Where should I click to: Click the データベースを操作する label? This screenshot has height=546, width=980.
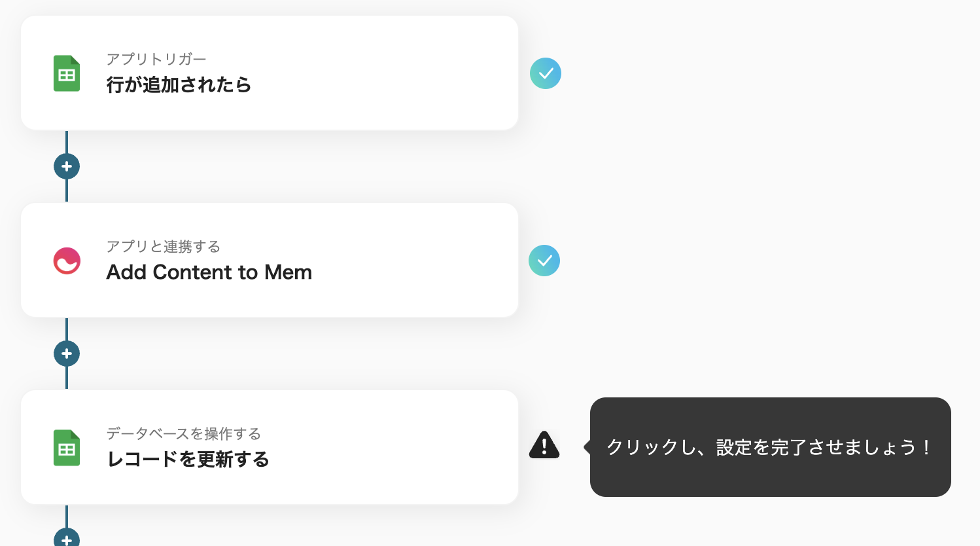184,433
